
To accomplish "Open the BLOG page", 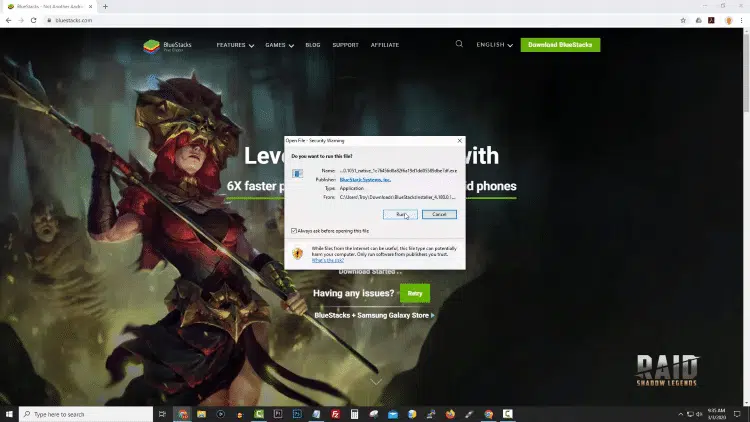I will [313, 45].
